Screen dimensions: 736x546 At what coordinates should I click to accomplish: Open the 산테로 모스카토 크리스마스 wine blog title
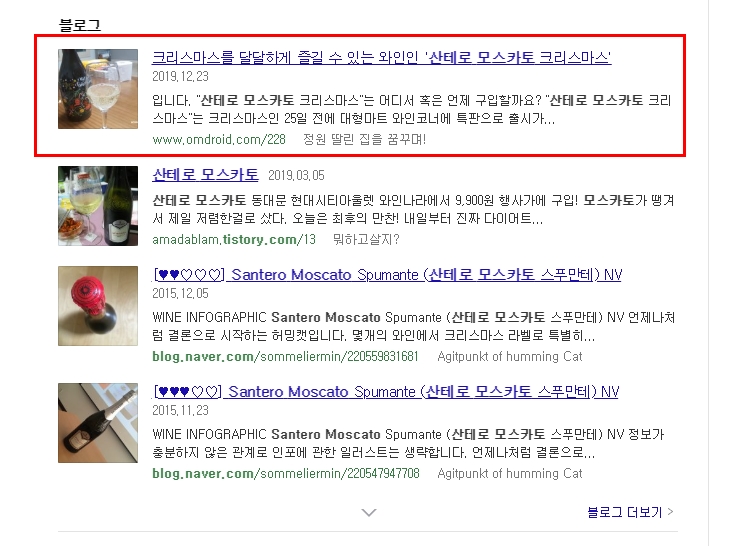click(x=382, y=57)
